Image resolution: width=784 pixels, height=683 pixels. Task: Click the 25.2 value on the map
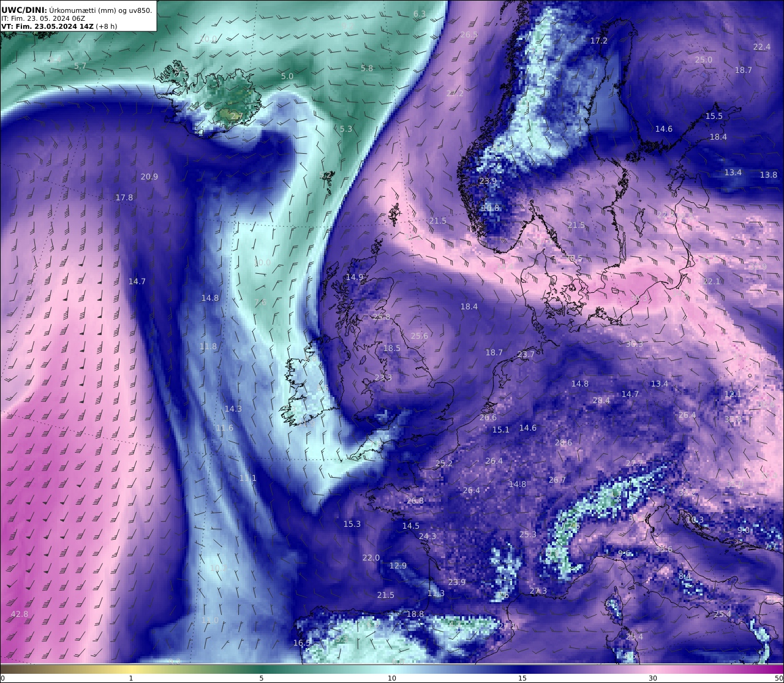tap(444, 463)
